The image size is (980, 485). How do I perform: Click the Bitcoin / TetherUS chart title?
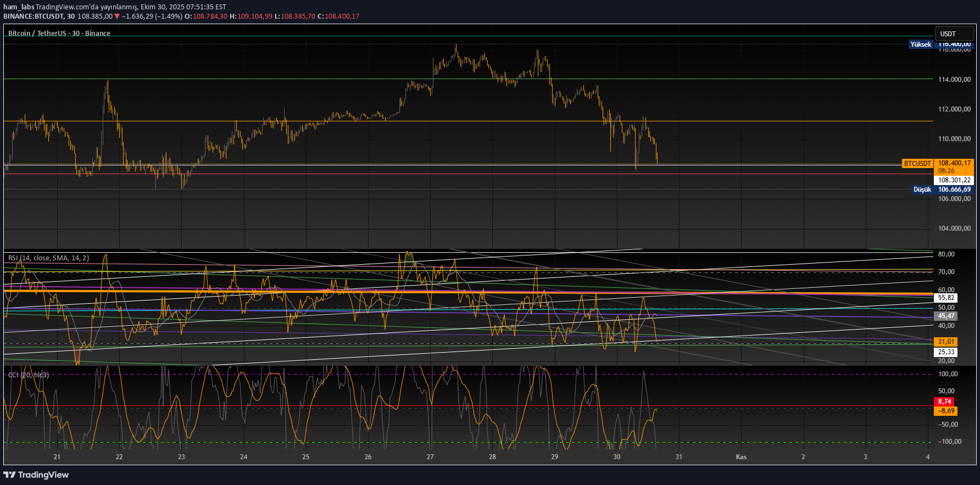(59, 33)
